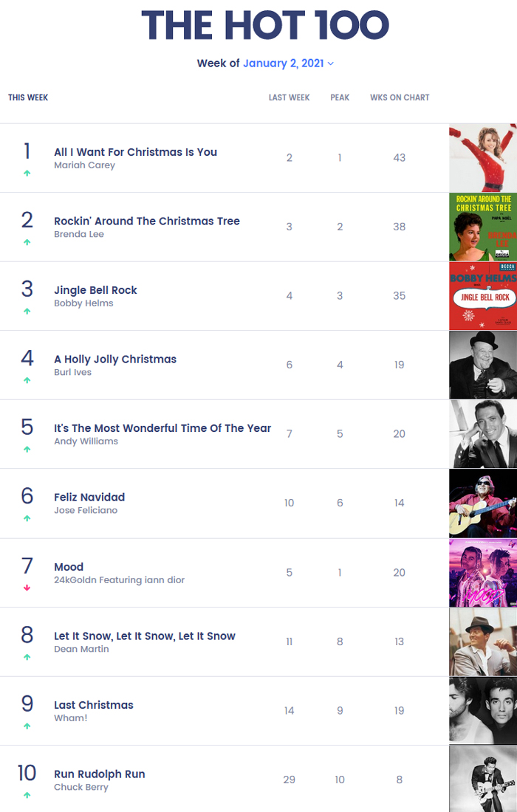Click the LAST WEEK column header
Screen dimensions: 517x812
[x=289, y=97]
